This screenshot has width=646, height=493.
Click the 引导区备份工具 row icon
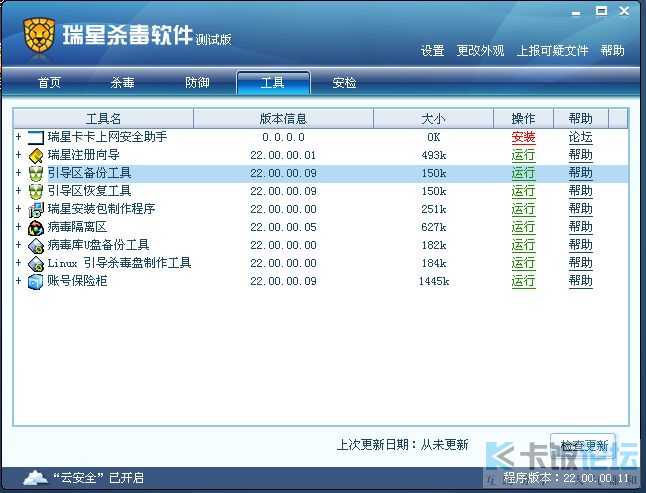click(36, 173)
